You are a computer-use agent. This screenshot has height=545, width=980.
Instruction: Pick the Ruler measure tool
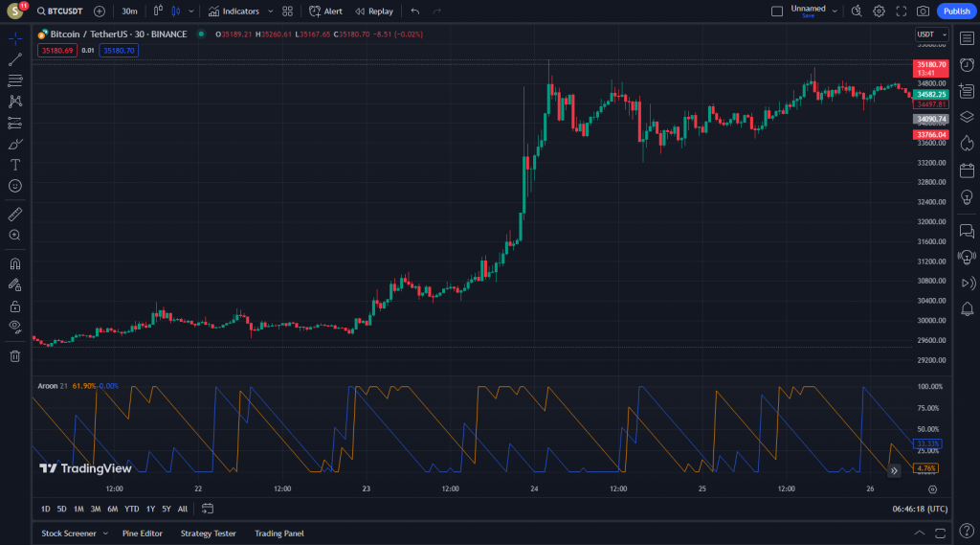click(15, 215)
